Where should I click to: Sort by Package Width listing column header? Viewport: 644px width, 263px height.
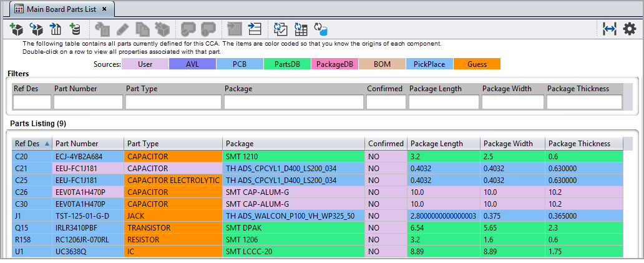[512, 144]
